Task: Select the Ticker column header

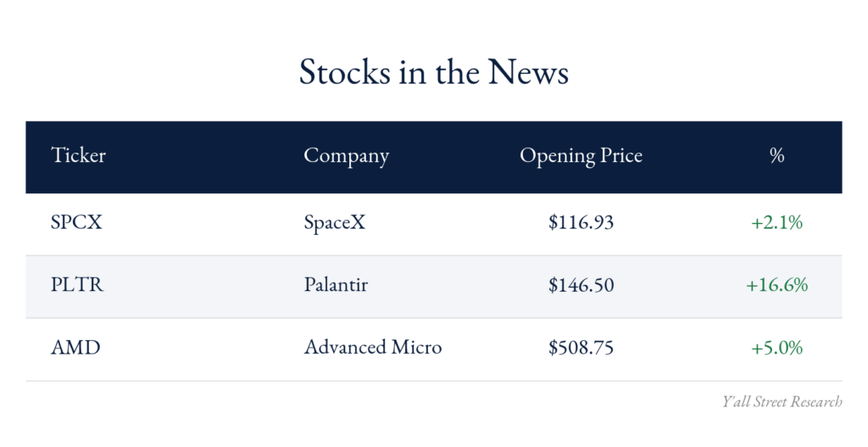Action: pyautogui.click(x=78, y=155)
